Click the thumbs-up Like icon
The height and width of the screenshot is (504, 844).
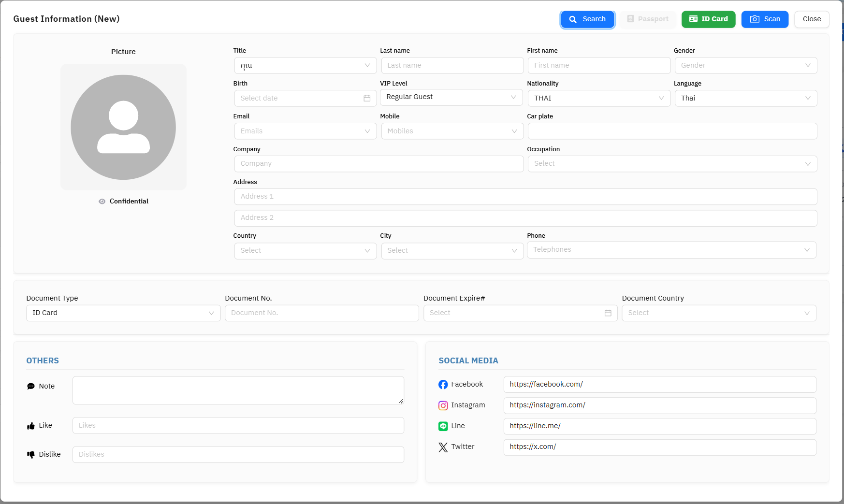31,426
